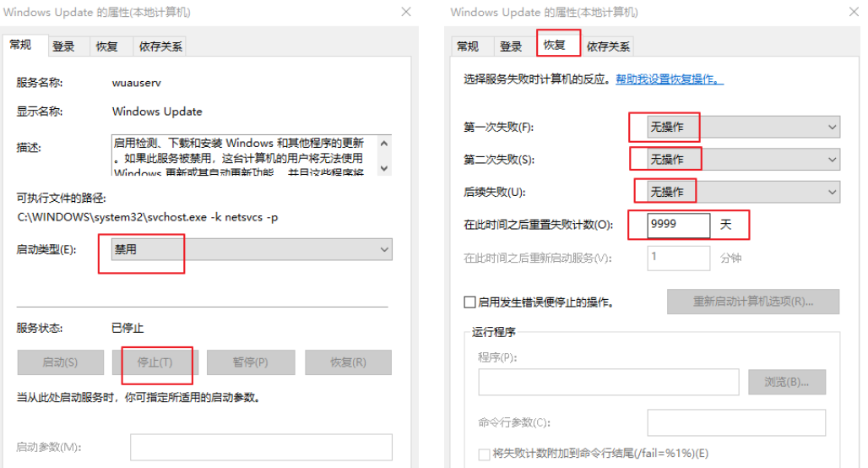The image size is (868, 468).
Task: Open 依存关系 tab in right dialog
Action: point(608,46)
